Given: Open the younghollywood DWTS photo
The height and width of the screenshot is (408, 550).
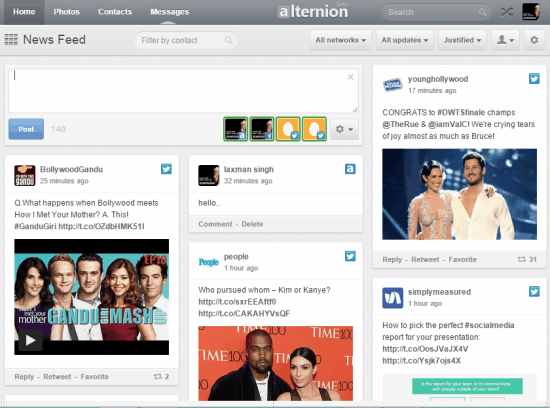Looking at the screenshot, I should point(460,194).
